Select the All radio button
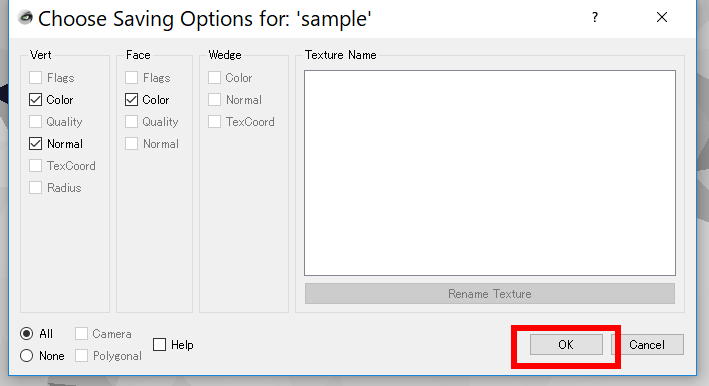709x386 pixels. (26, 334)
